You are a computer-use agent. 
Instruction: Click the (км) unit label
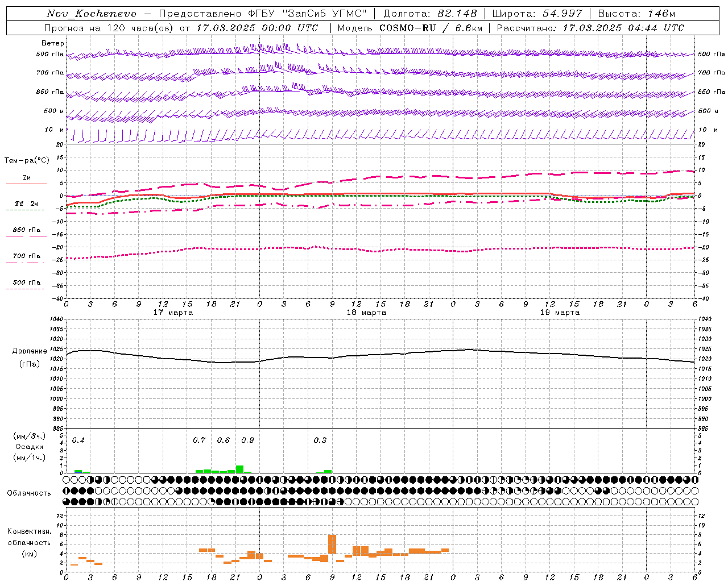coord(30,554)
